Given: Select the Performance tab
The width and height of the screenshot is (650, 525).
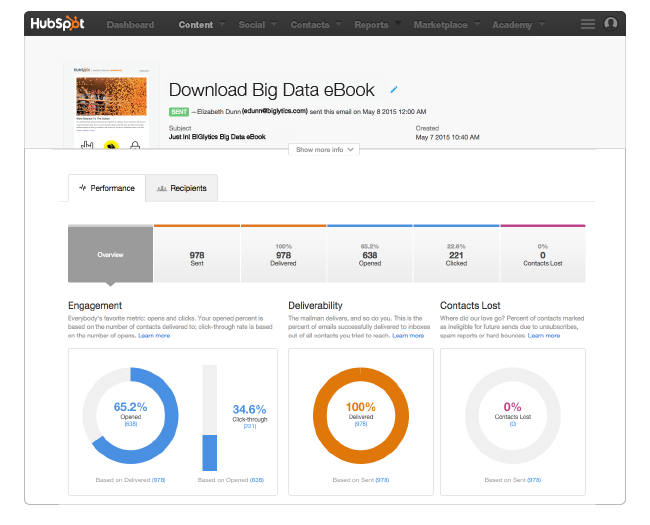Looking at the screenshot, I should [107, 188].
